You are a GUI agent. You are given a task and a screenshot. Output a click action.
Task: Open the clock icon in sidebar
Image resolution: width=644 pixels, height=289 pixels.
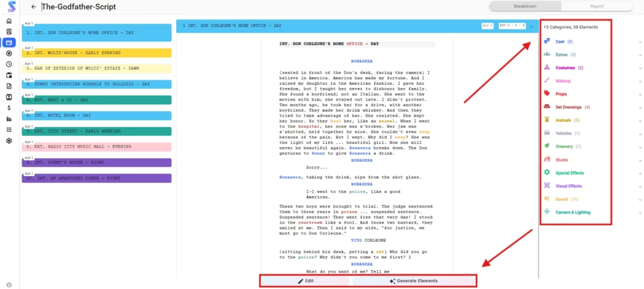(9, 64)
